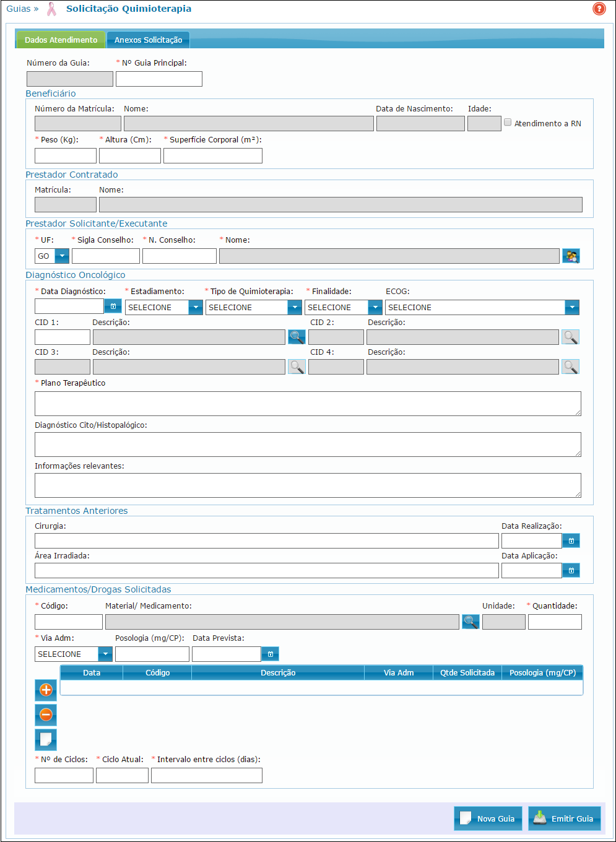616x842 pixels.
Task: Search CID 1 with magnifier icon
Action: [297, 337]
